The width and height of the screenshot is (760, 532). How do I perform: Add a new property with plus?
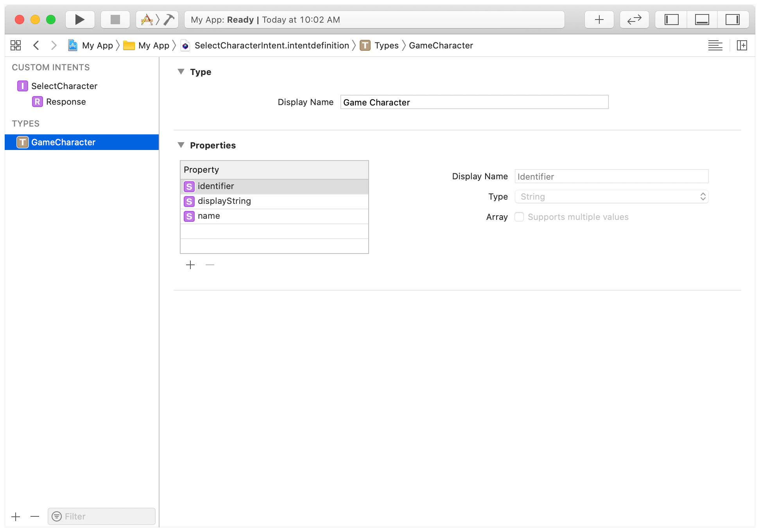[x=190, y=265]
